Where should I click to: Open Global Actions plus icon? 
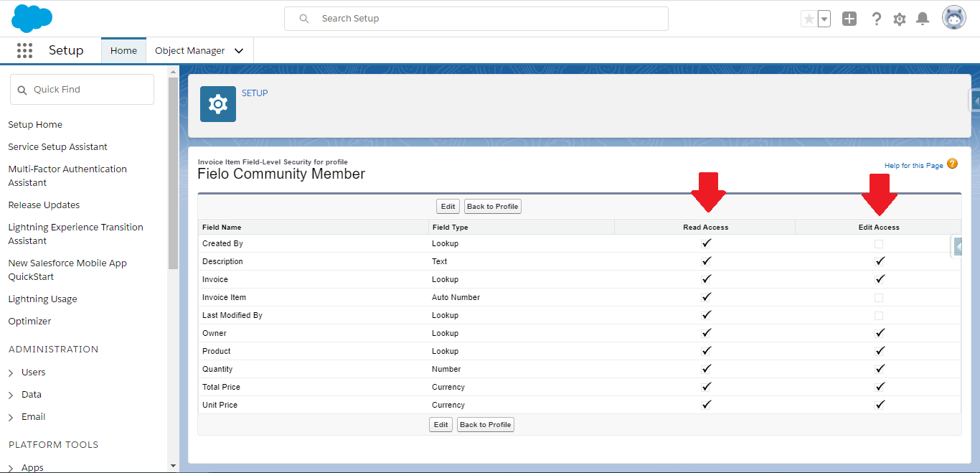(849, 19)
